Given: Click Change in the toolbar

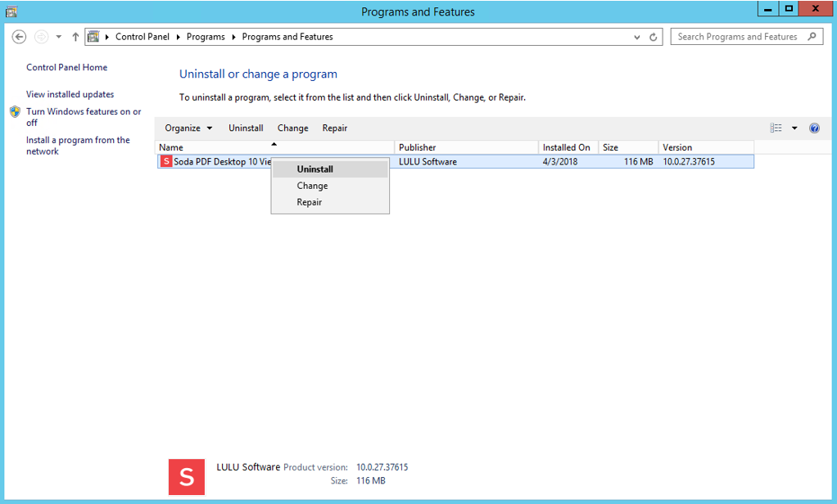Looking at the screenshot, I should click(x=293, y=128).
